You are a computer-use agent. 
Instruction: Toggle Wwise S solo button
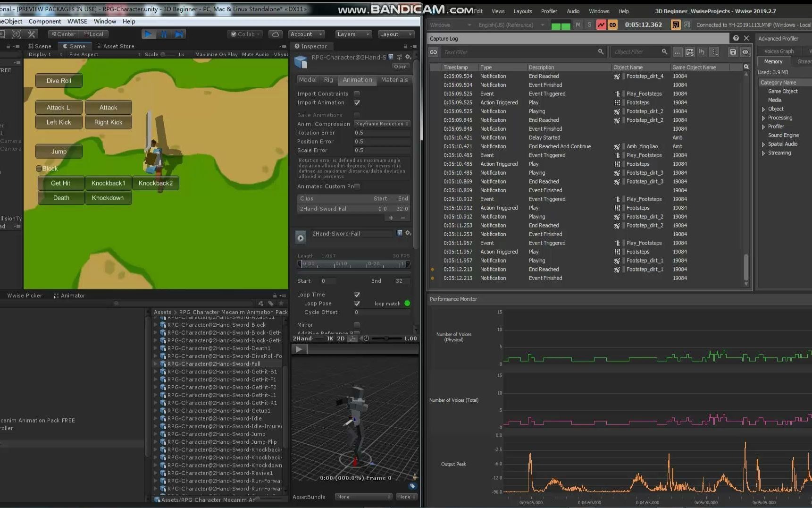point(589,25)
